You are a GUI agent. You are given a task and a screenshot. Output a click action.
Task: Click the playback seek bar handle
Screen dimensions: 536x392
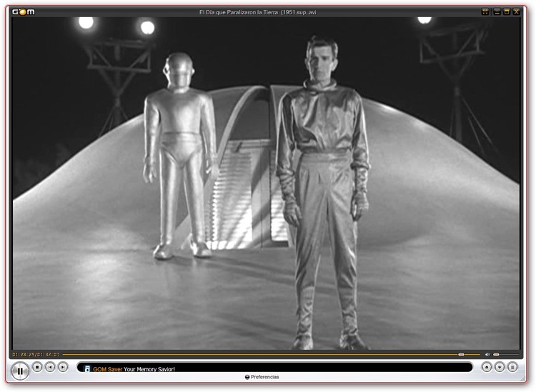click(x=461, y=354)
